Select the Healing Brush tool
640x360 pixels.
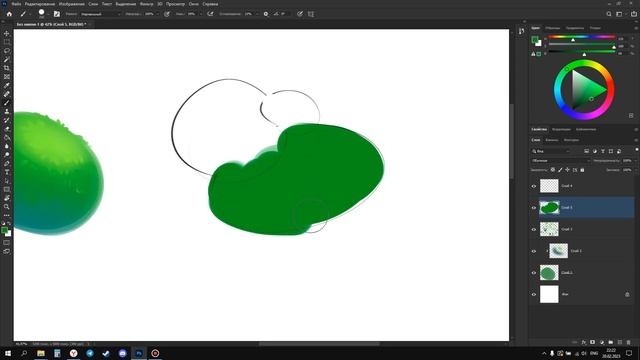tap(7, 94)
